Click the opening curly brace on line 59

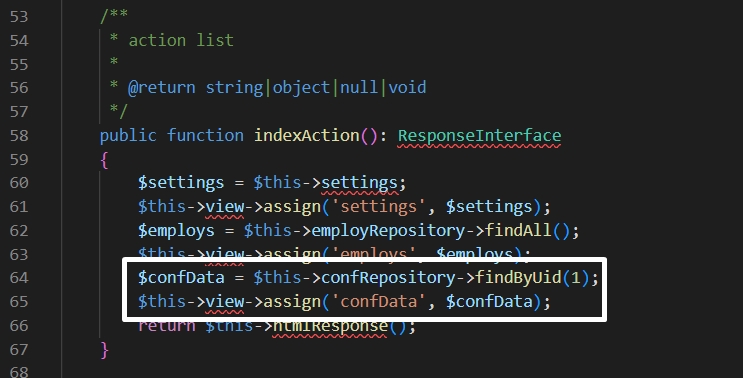tap(104, 160)
